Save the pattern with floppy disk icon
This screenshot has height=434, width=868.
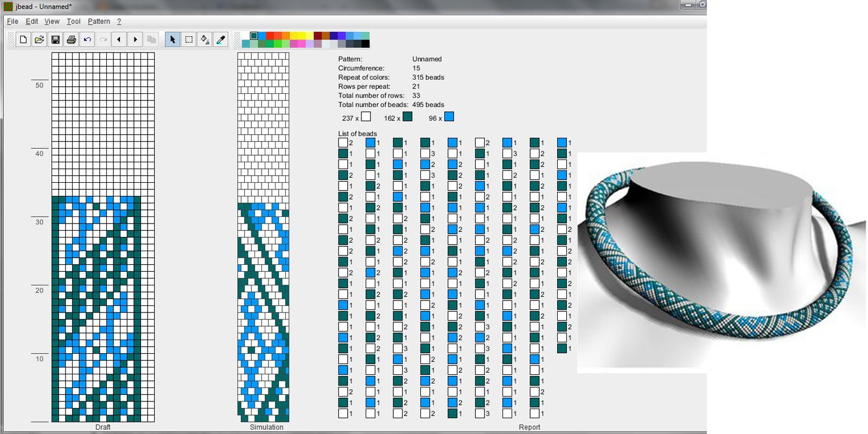pyautogui.click(x=55, y=40)
